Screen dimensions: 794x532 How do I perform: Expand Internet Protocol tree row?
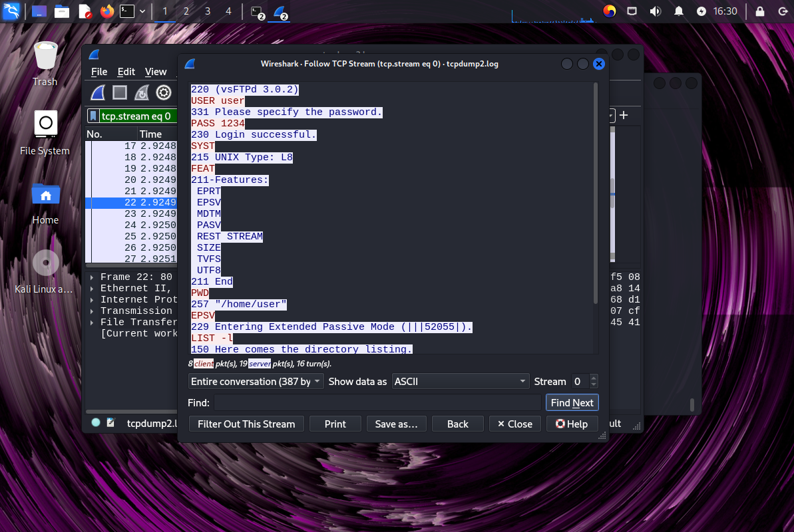(x=92, y=300)
